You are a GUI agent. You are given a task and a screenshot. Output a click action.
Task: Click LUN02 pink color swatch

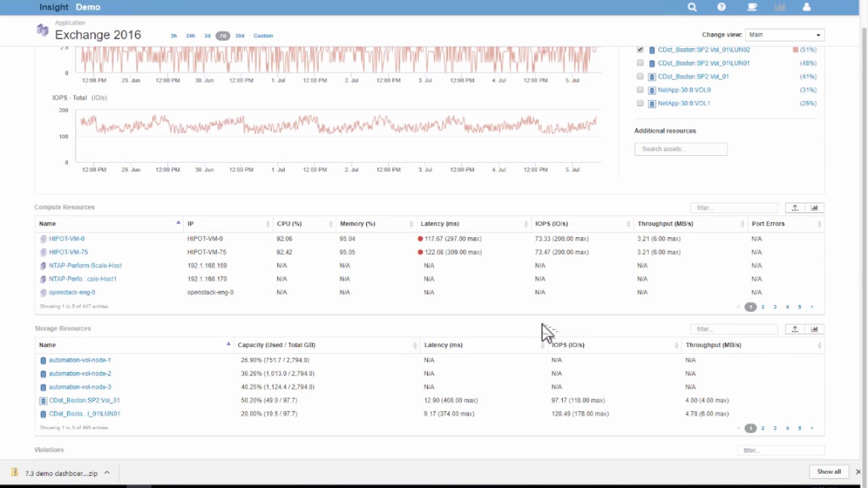pos(795,50)
